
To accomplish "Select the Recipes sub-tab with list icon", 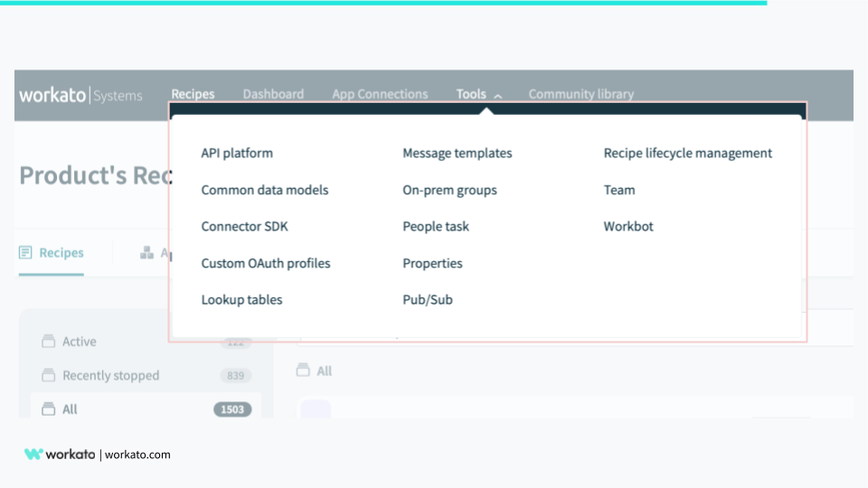I will coord(51,253).
